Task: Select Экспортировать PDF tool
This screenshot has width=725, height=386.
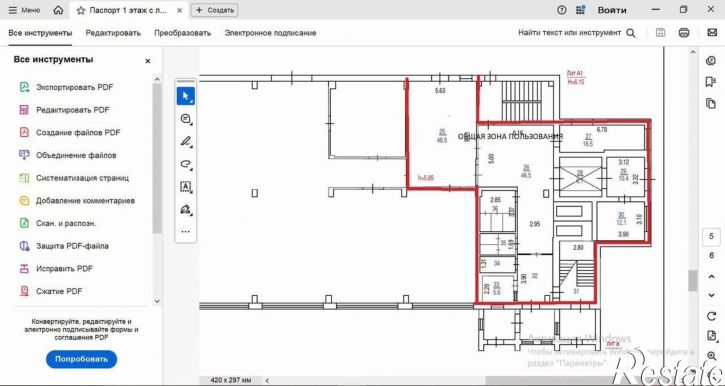Action: coord(66,87)
